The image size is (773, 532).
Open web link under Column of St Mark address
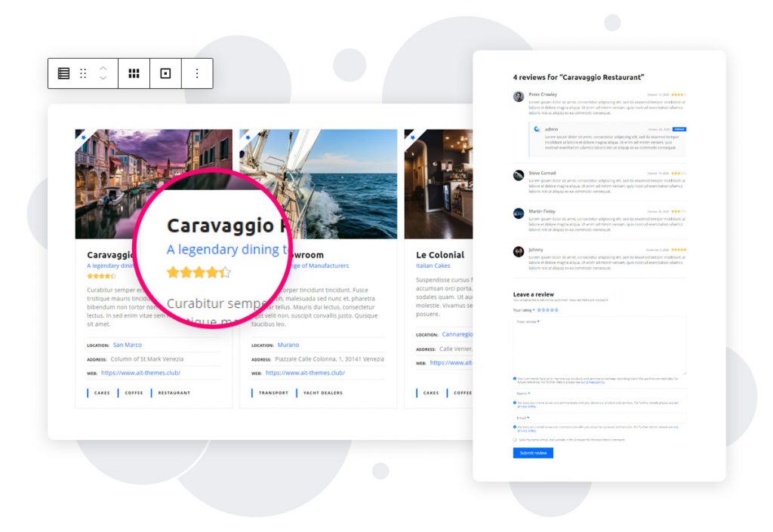click(140, 373)
